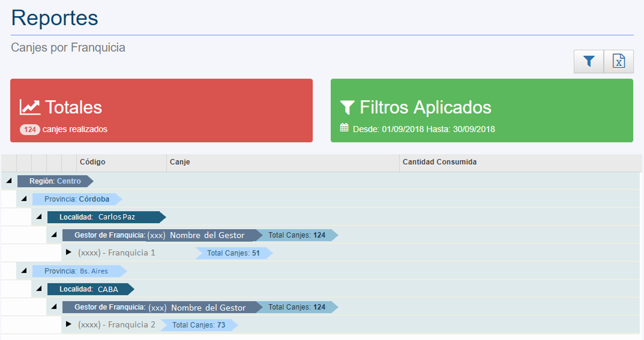The height and width of the screenshot is (340, 644).
Task: Collapse the Localidad Carlos Paz group
Action: click(x=39, y=216)
